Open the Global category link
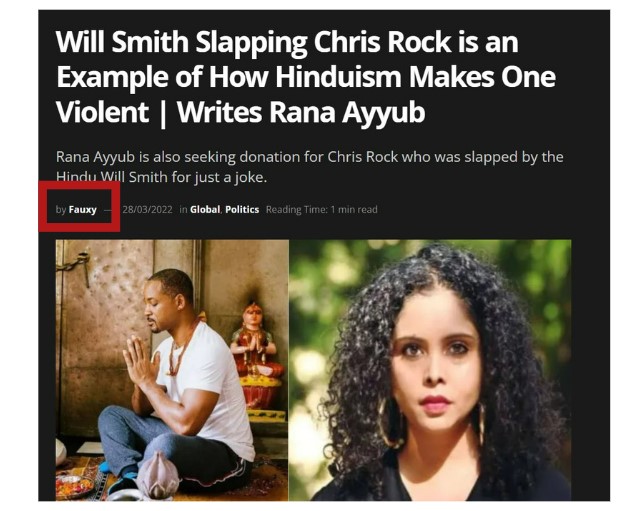This screenshot has height=511, width=640. 205,209
